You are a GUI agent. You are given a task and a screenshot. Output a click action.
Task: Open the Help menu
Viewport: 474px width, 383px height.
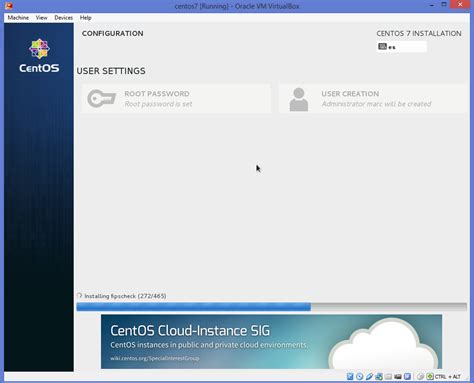click(85, 18)
